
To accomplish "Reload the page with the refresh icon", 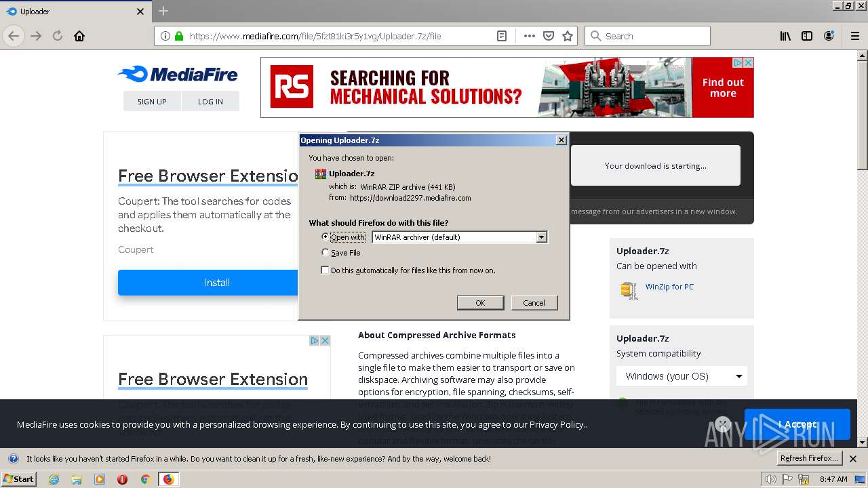I will (58, 36).
